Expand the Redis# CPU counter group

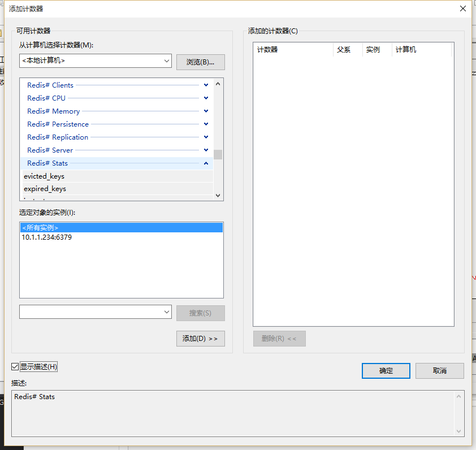(206, 98)
